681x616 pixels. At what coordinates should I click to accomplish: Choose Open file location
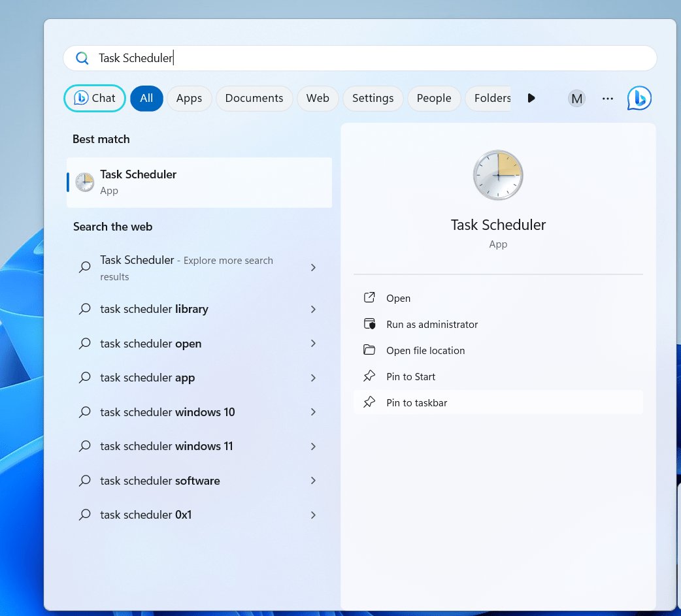[498, 350]
